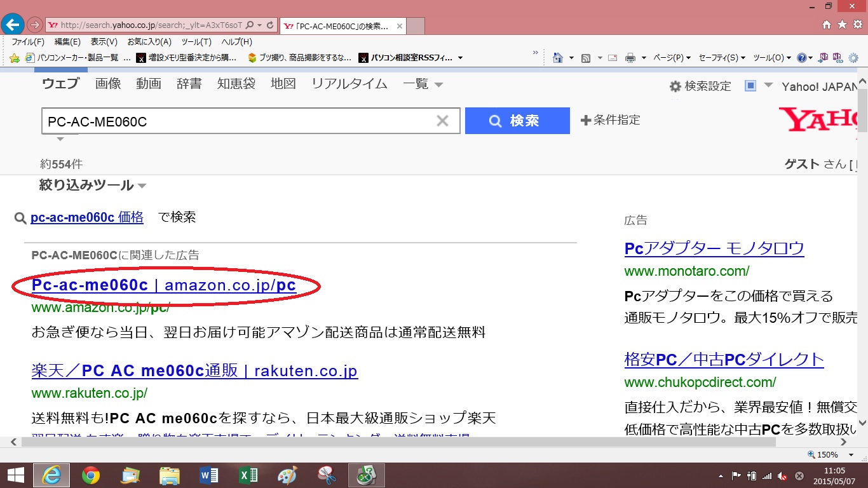Image resolution: width=868 pixels, height=488 pixels.
Task: Open Google Chrome from taskbar
Action: pos(91,475)
